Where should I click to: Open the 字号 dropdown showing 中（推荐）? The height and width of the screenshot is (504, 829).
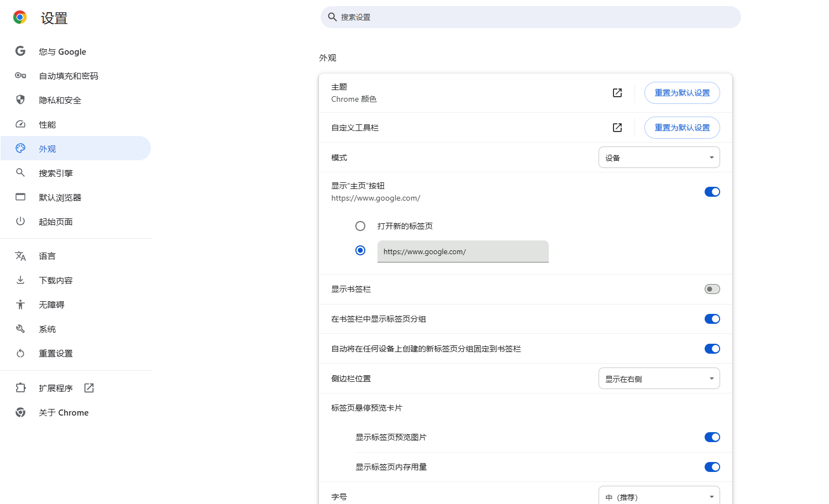tap(659, 496)
